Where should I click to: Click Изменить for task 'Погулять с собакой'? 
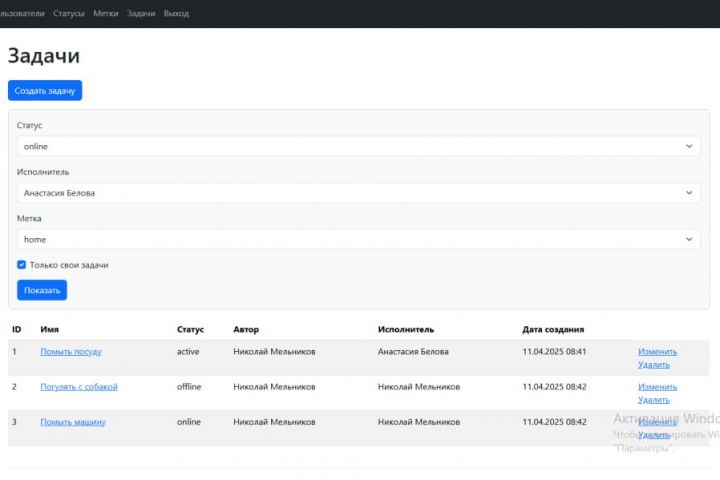658,387
